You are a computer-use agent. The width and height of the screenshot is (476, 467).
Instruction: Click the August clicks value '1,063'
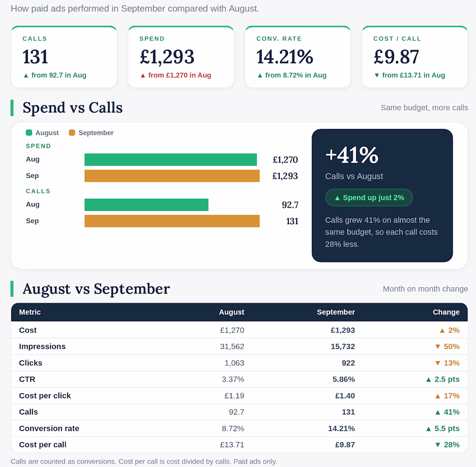click(x=235, y=363)
